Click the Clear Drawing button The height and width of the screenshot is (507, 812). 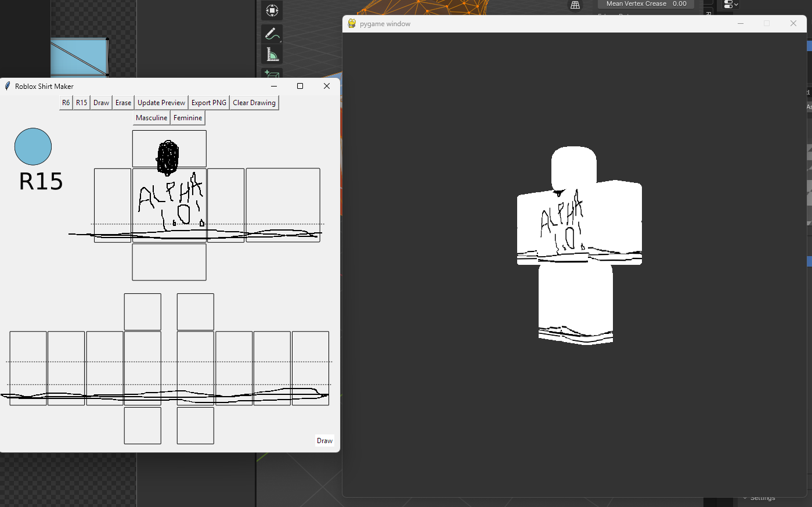point(254,103)
